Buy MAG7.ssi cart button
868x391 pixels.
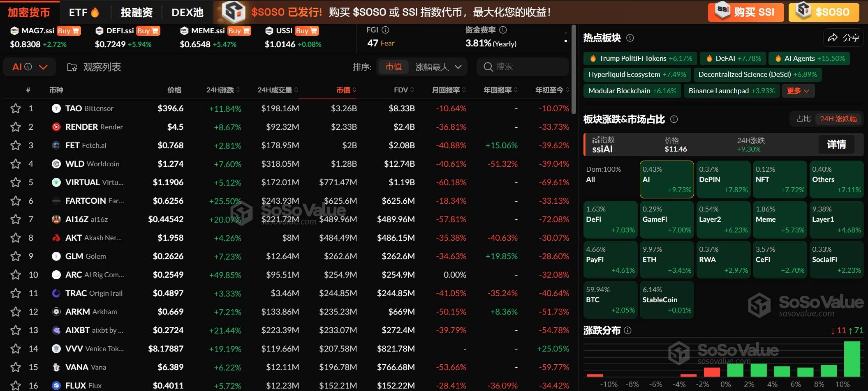(x=69, y=31)
